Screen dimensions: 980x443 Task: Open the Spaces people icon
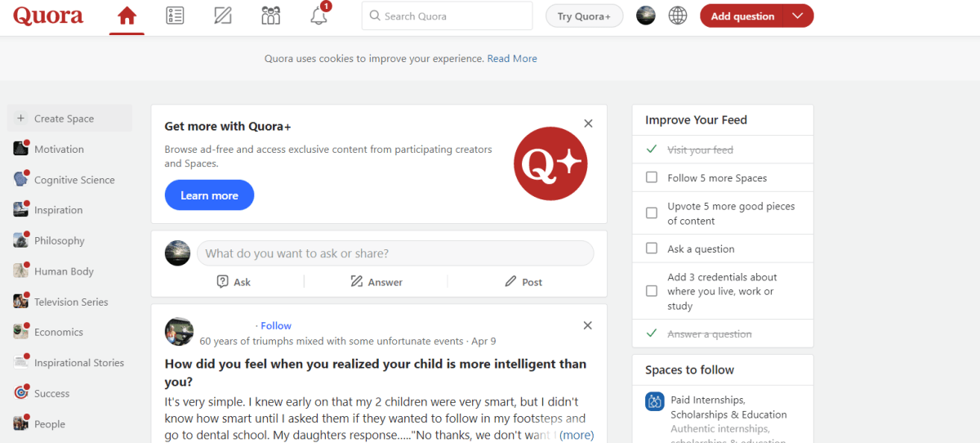(270, 16)
